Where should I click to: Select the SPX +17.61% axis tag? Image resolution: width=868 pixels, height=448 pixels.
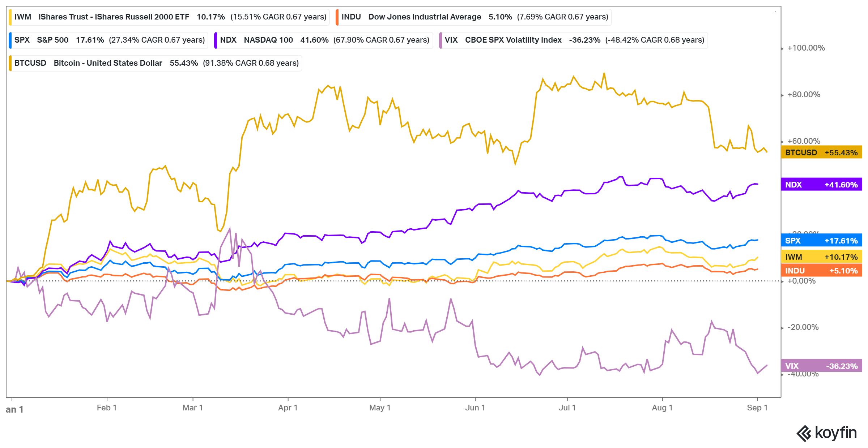[x=821, y=241]
